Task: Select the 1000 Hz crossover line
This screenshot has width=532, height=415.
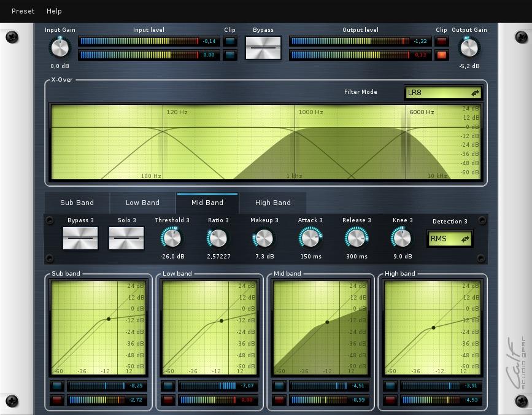Action: (x=295, y=142)
